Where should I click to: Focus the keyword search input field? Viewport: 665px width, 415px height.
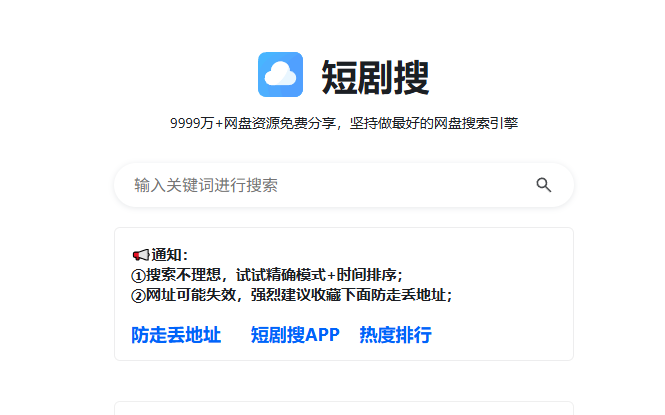click(330, 185)
